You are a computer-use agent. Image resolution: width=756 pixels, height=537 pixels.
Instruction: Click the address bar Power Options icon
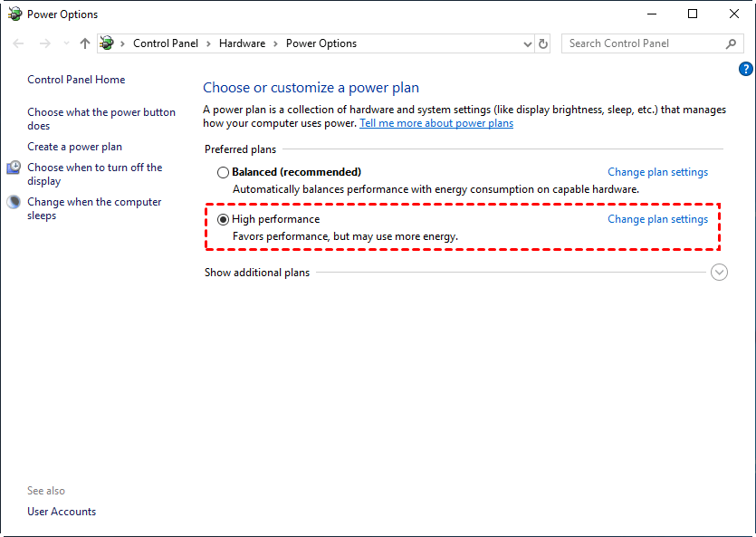tap(107, 43)
